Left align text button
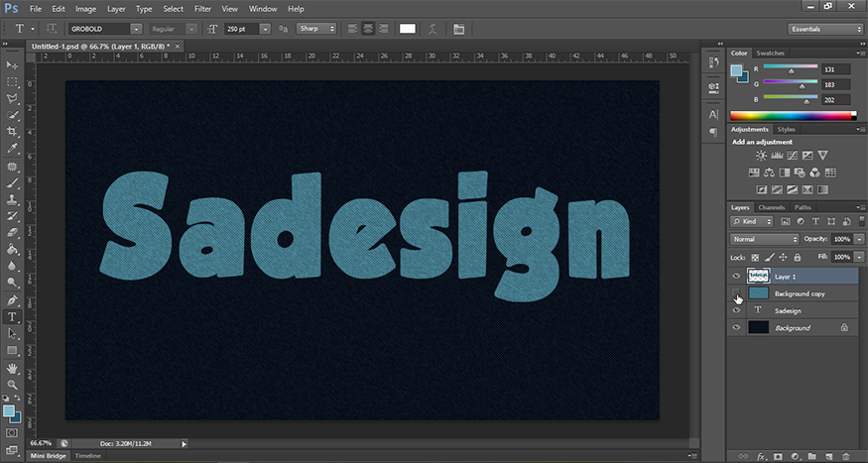 tap(352, 29)
